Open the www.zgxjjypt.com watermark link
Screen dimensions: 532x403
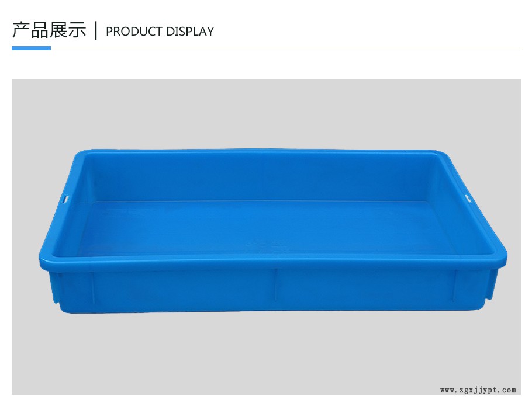pos(478,390)
